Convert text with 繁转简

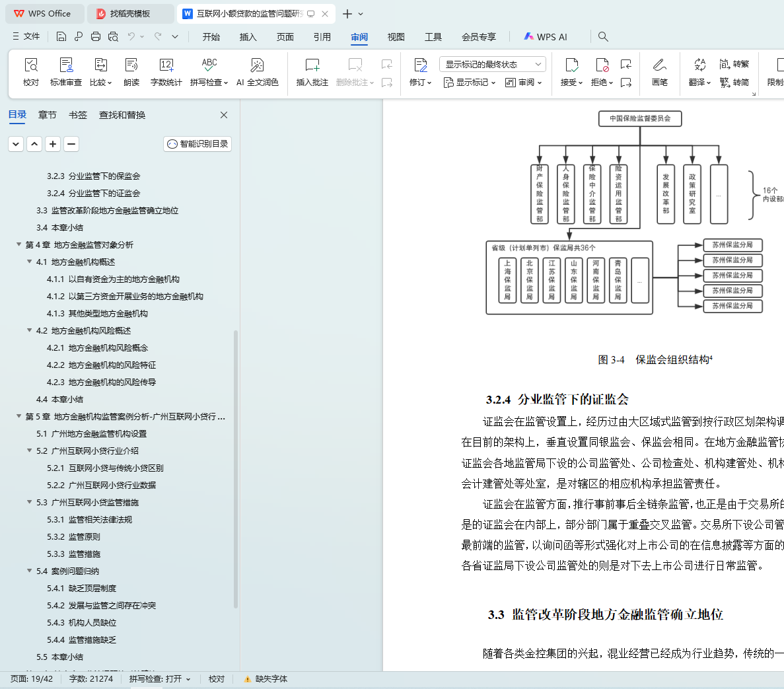tap(734, 83)
